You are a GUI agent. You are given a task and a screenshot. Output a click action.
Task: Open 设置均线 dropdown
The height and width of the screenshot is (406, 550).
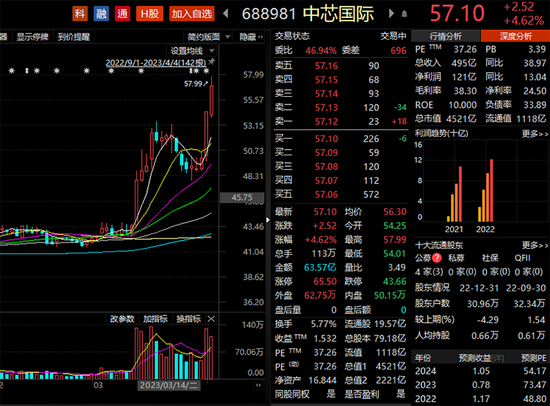(192, 51)
